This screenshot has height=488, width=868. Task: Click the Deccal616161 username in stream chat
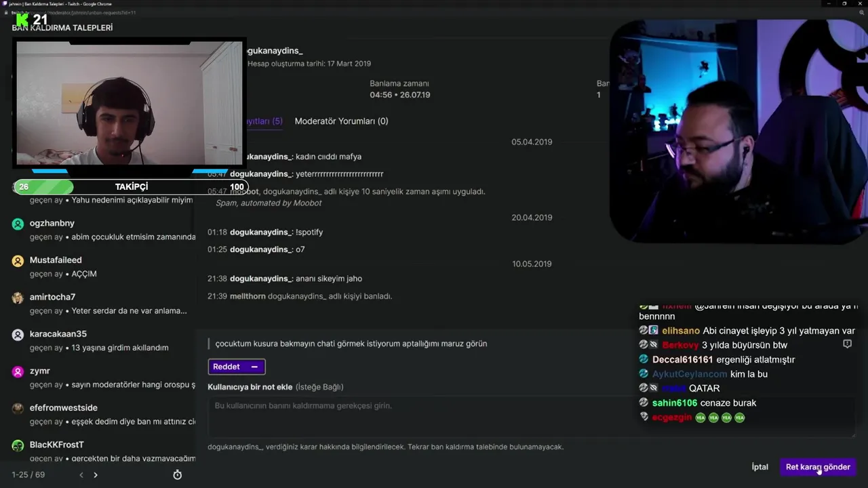coord(682,359)
